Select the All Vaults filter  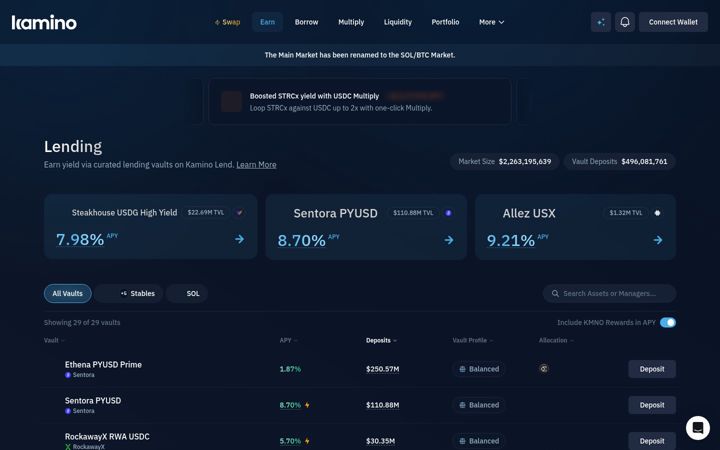click(x=68, y=293)
